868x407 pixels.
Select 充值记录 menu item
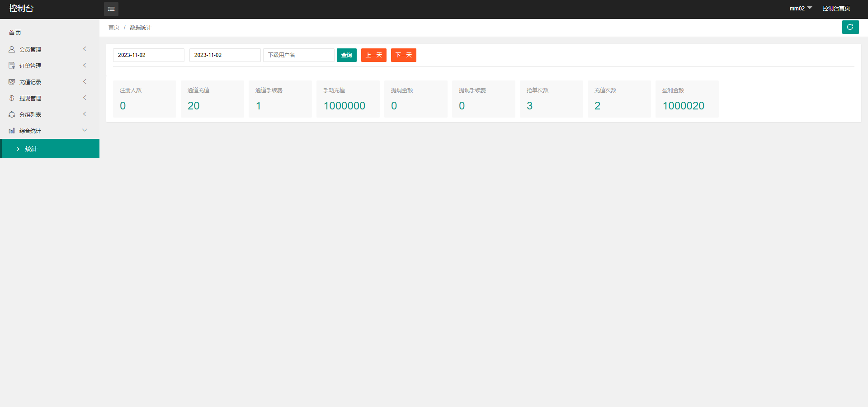[50, 82]
